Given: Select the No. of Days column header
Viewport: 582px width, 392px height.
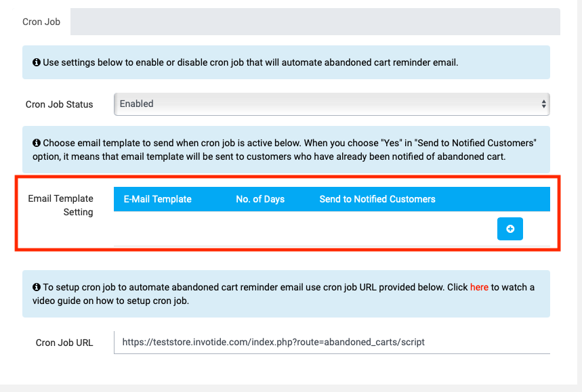Looking at the screenshot, I should pyautogui.click(x=260, y=199).
